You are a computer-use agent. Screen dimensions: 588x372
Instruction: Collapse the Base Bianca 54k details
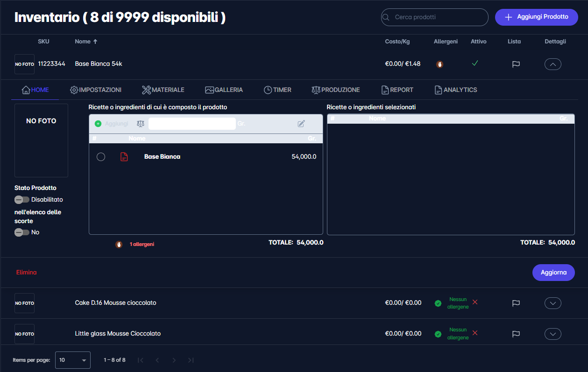click(x=553, y=64)
